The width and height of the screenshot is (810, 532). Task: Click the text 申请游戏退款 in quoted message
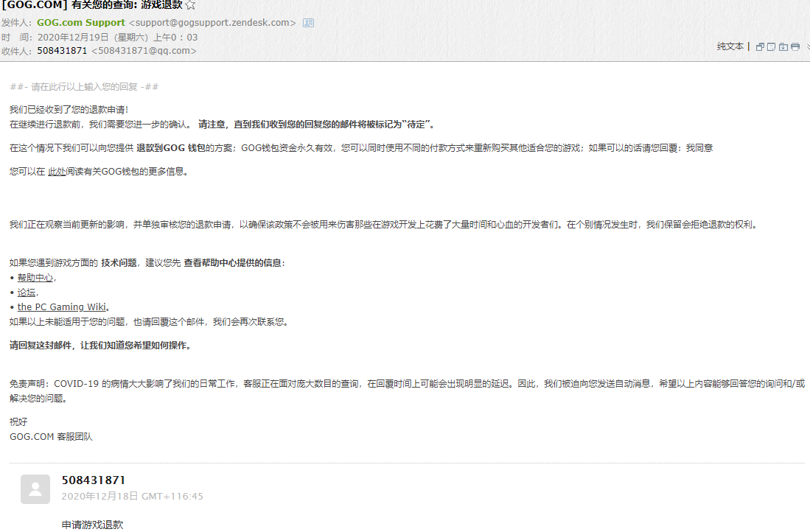click(92, 525)
